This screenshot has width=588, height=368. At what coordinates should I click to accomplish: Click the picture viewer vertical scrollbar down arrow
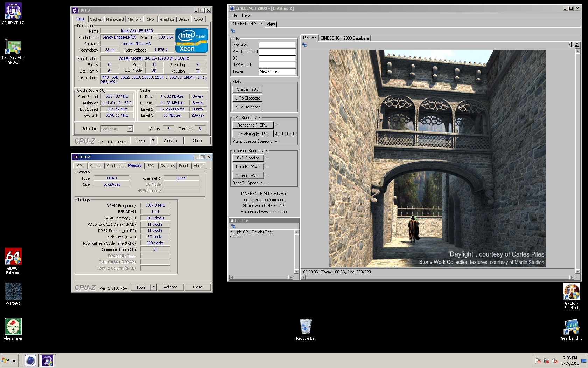tap(577, 272)
